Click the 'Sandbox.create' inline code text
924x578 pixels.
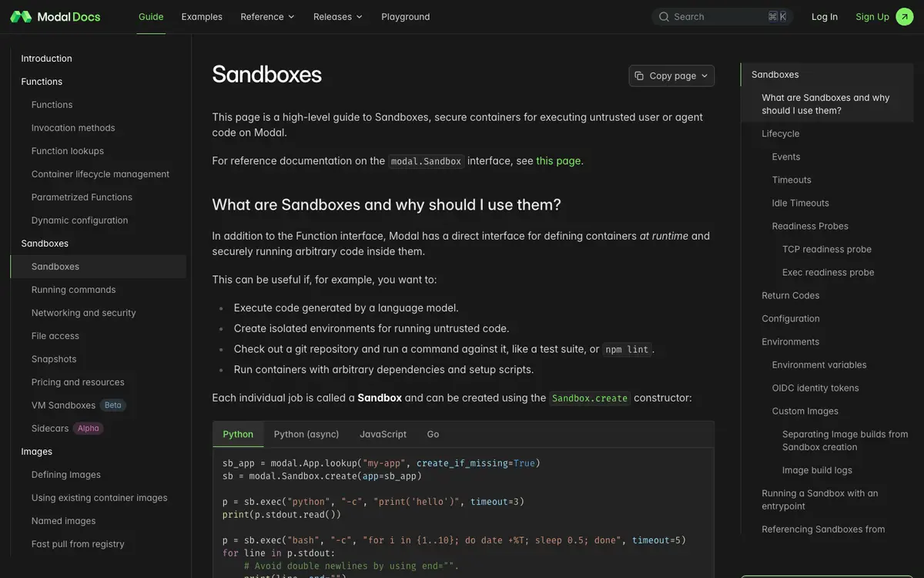pos(590,398)
